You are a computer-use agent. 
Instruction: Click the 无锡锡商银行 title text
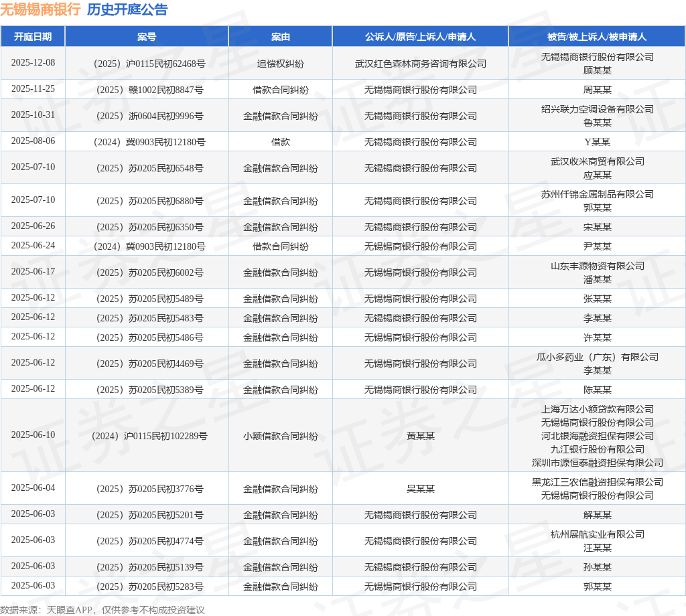40,9
